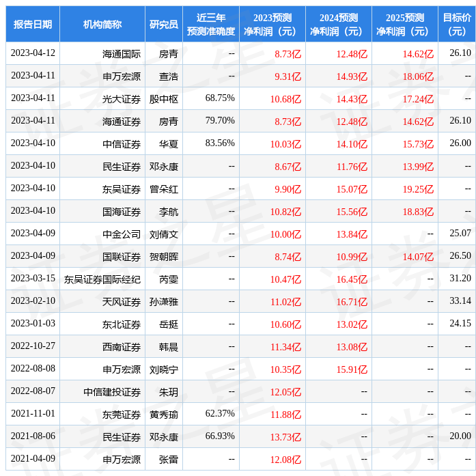
Task: Select the 国海证券 institution cell
Action: [x=122, y=212]
